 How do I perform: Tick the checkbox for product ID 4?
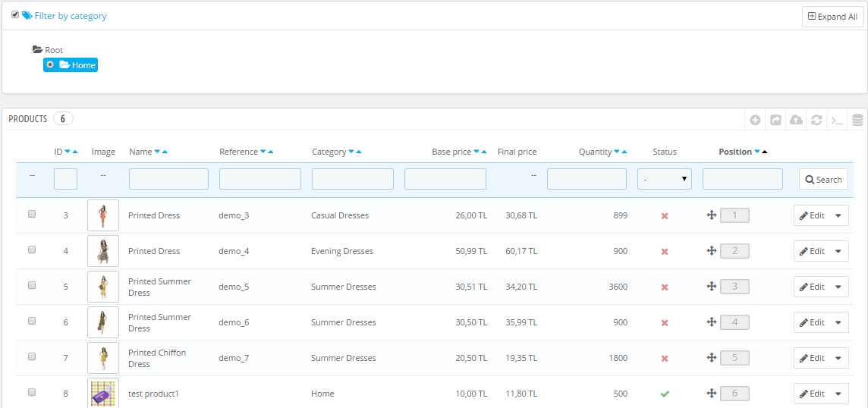[x=32, y=250]
